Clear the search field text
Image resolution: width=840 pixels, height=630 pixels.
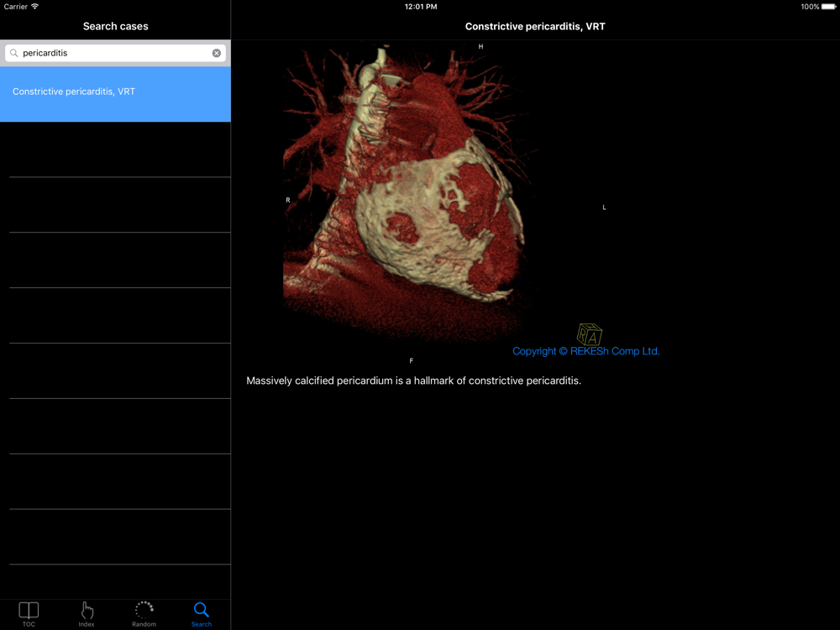point(217,53)
